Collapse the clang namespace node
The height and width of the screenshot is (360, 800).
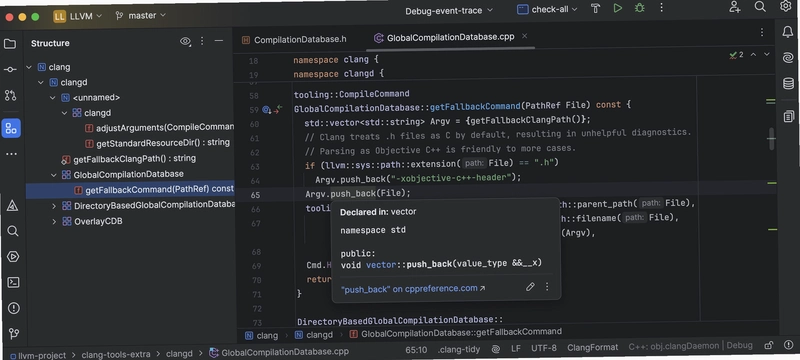click(29, 67)
